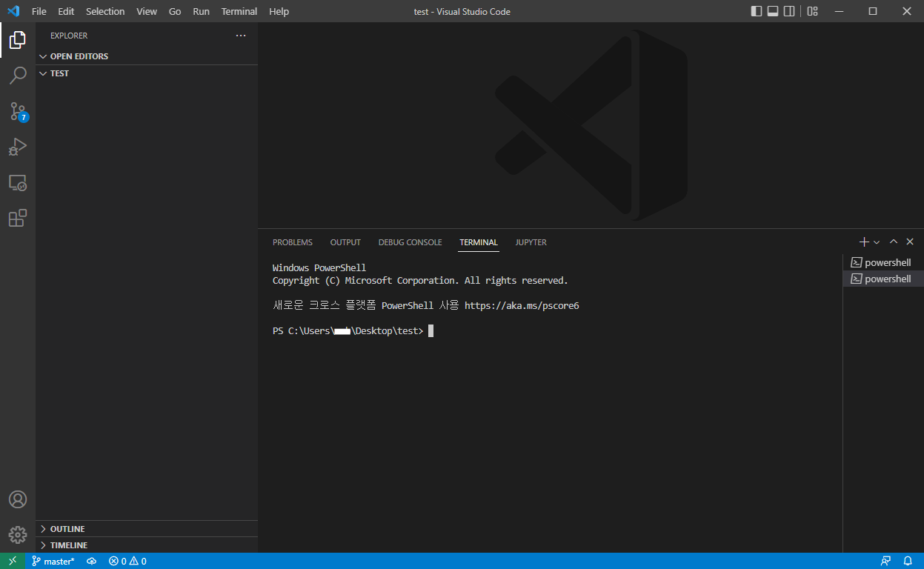Open Explorer Views and More Actions ellipsis

[241, 36]
